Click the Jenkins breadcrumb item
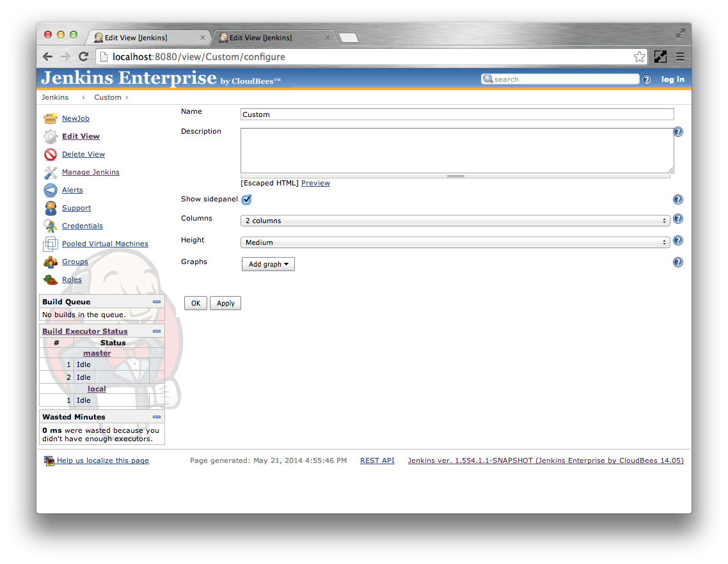The image size is (728, 564). (x=55, y=97)
